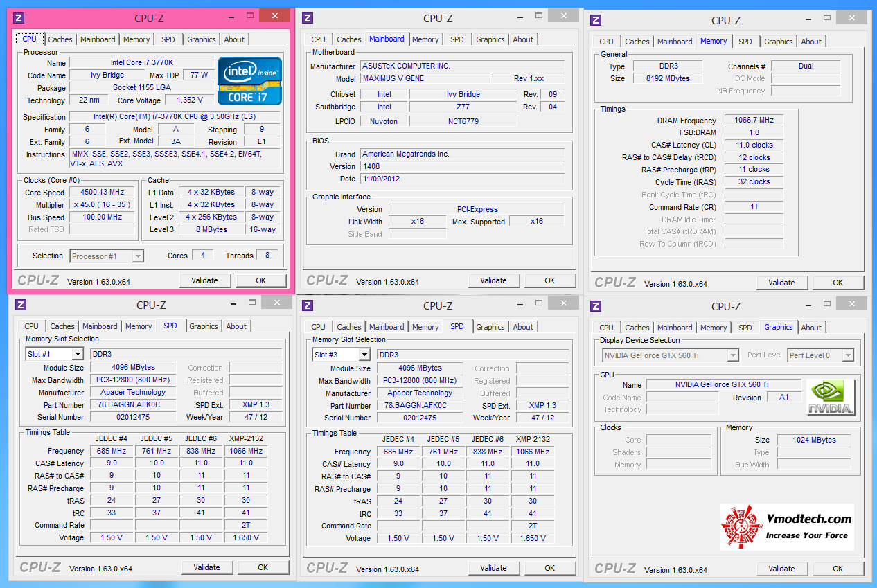Click OK in the Mainboard window

pos(549,280)
